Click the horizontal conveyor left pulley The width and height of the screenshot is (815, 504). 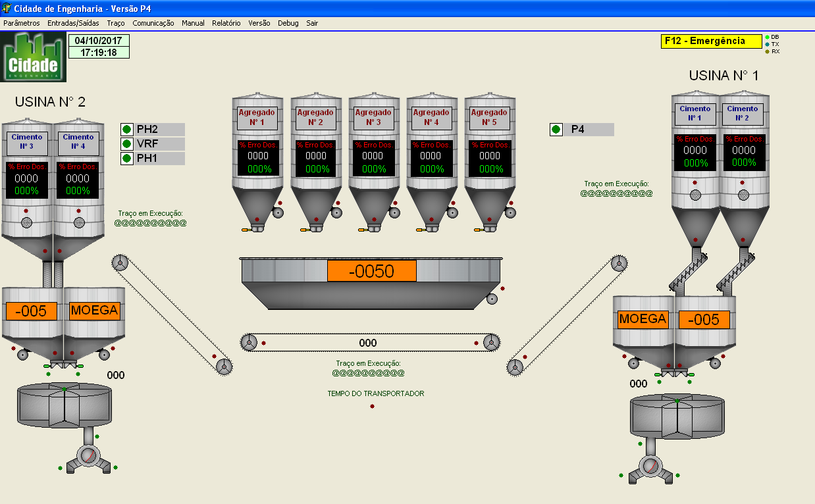tap(249, 342)
